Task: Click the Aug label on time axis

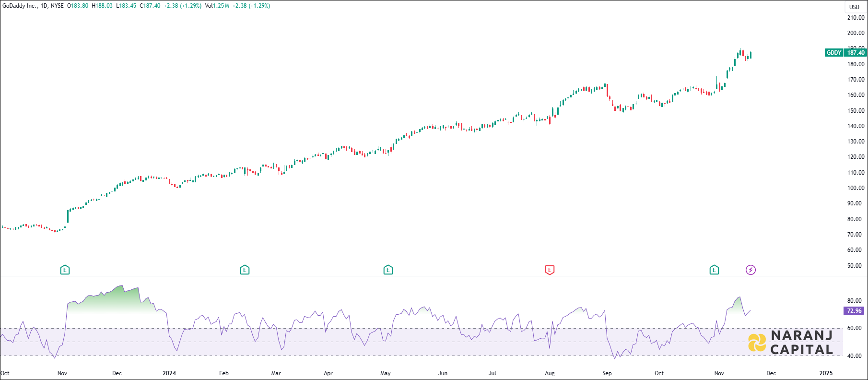Action: pyautogui.click(x=550, y=373)
